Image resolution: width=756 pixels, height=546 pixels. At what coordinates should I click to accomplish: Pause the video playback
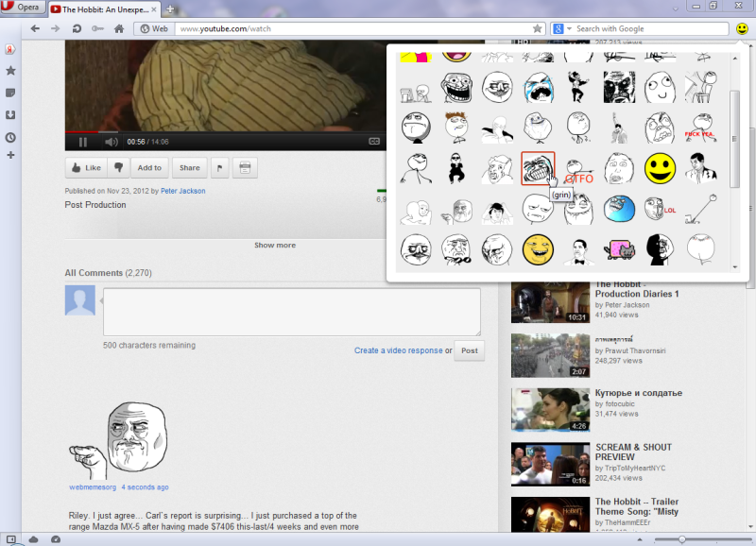click(83, 142)
